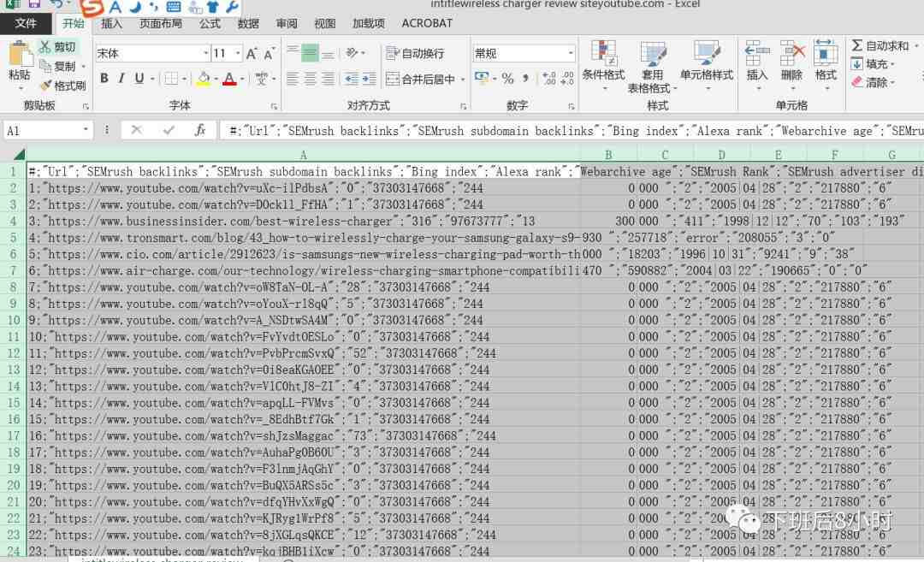Viewport: 924px width, 562px height.
Task: Click the Select All corner triangle
Action: coord(19,155)
